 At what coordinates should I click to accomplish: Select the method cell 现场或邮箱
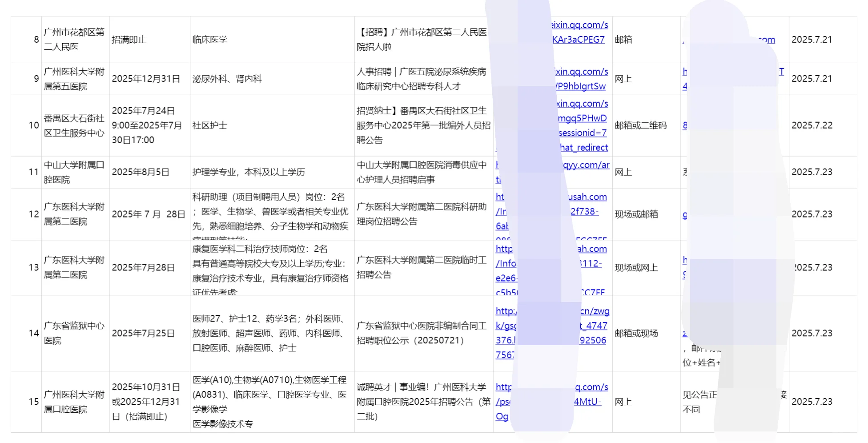646,214
